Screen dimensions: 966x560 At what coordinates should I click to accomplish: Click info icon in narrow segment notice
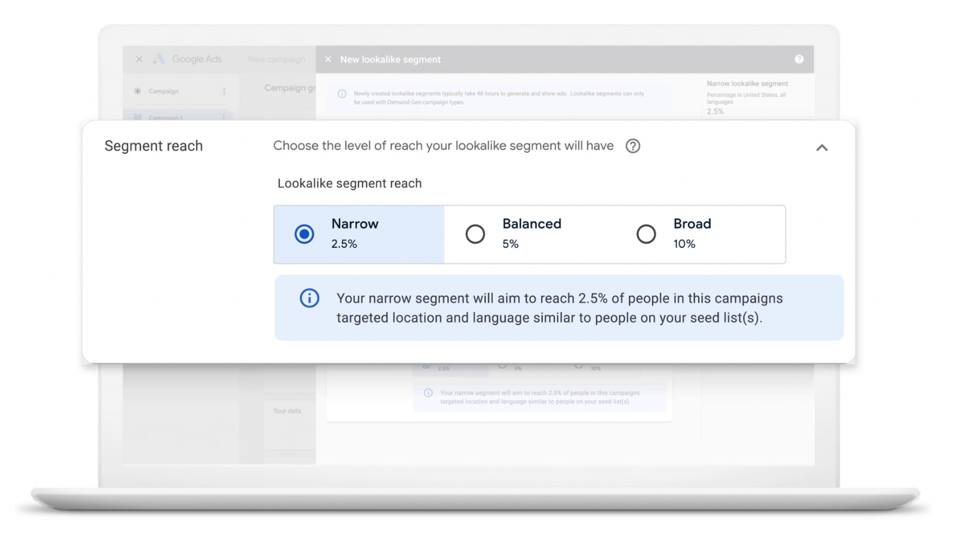(x=310, y=298)
